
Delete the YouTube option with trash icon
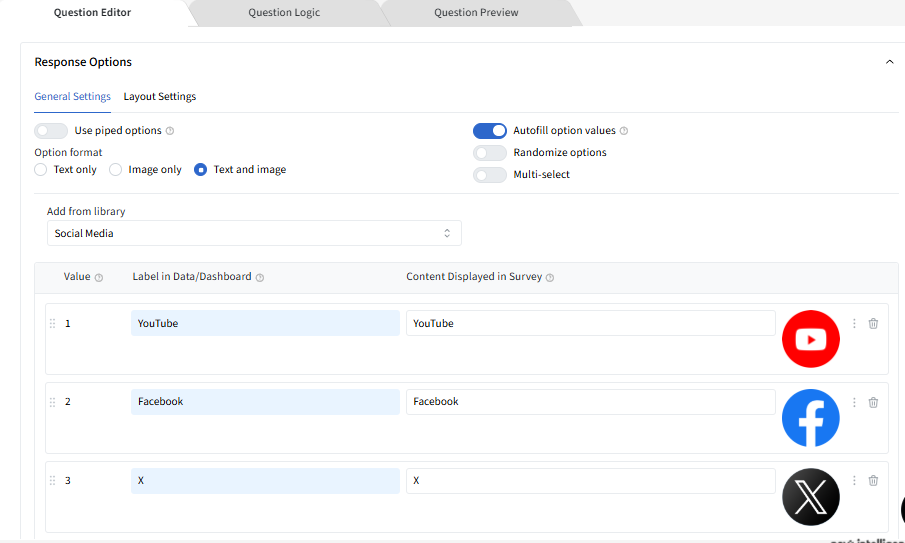(x=873, y=323)
